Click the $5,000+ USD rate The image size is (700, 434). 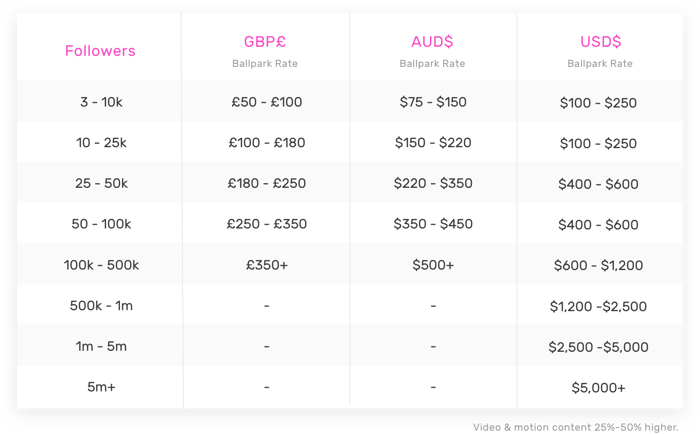[598, 388]
